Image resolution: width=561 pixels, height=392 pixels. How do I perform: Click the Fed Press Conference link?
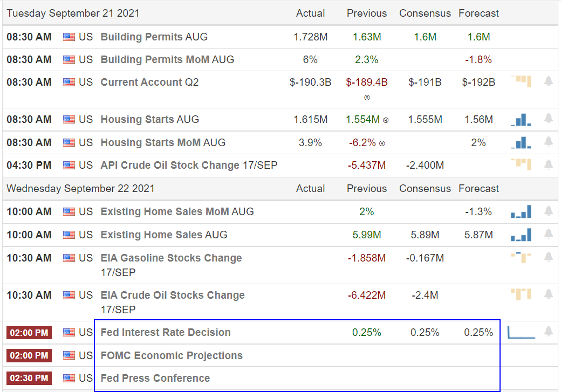(155, 378)
